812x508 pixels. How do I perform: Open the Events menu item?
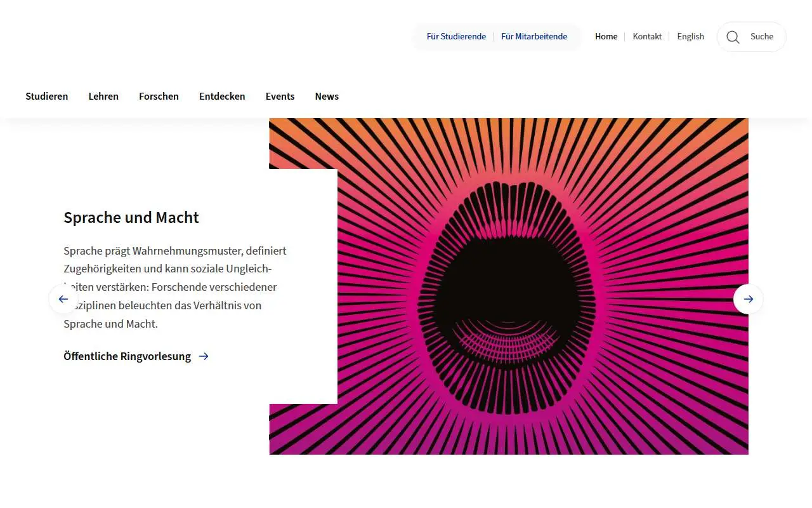pos(280,97)
